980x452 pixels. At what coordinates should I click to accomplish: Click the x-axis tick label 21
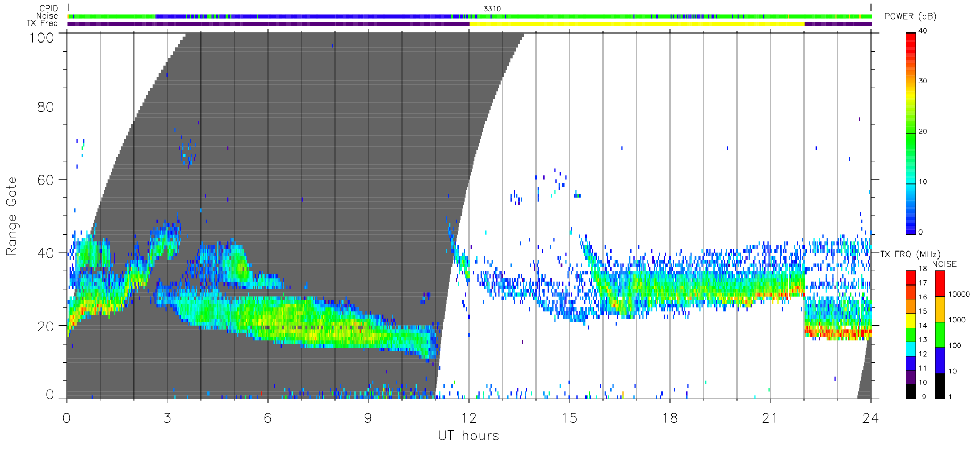pos(770,418)
